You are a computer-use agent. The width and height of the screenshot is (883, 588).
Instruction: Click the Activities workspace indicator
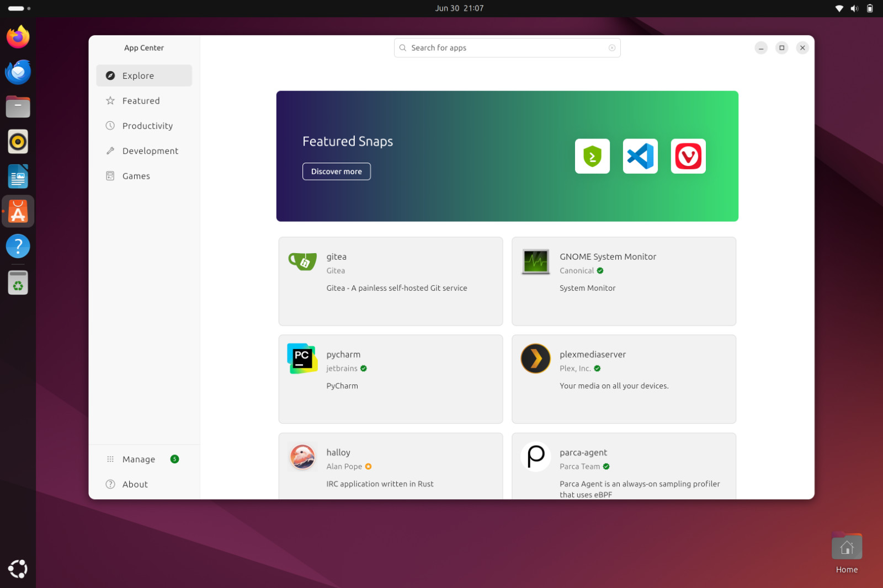(x=19, y=8)
